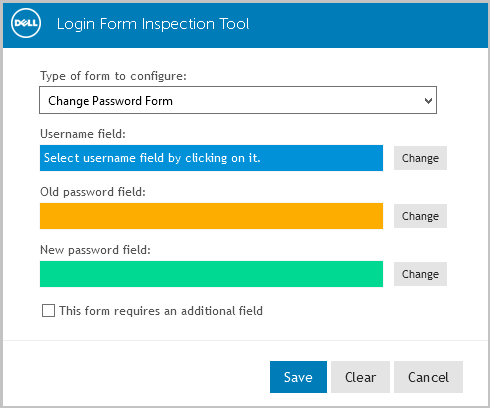Enable the additional field checkbox
This screenshot has width=490, height=408.
click(48, 311)
